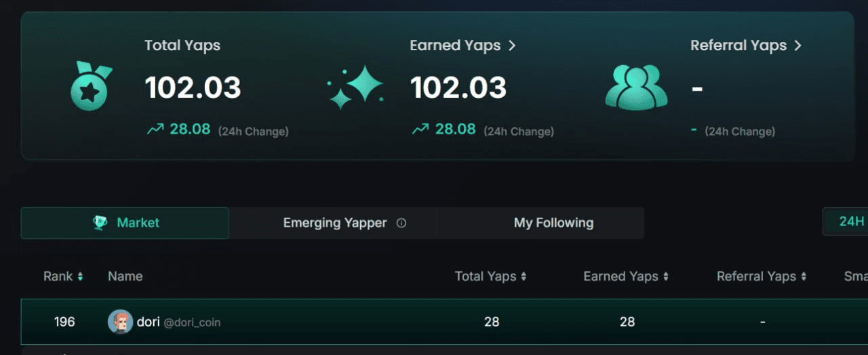Image resolution: width=868 pixels, height=355 pixels.
Task: Click dori's profile avatar
Action: 120,322
